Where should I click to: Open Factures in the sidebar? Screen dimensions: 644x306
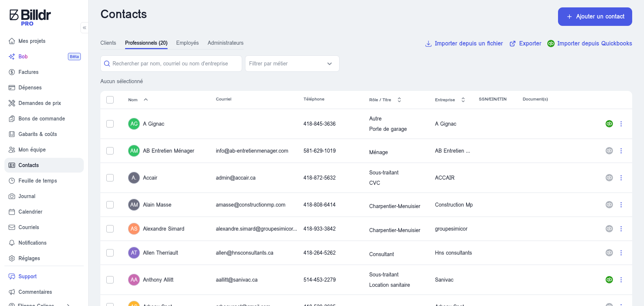44,72
